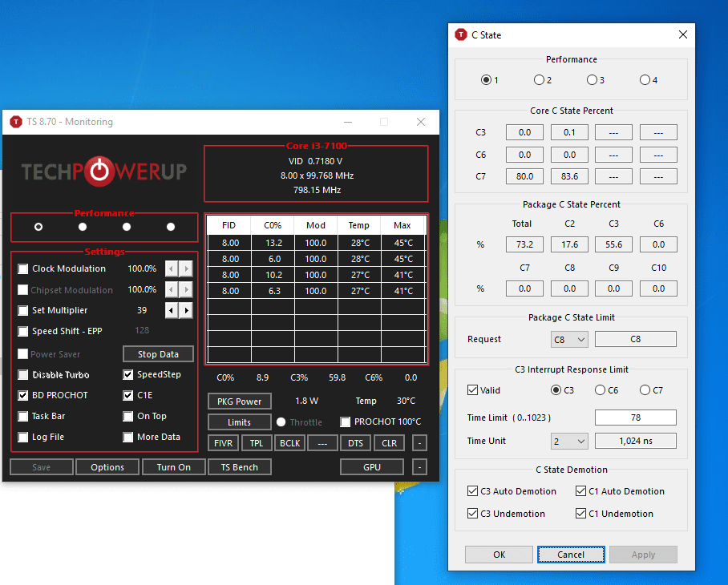
Task: Enable On Top checkbox
Action: [x=128, y=416]
